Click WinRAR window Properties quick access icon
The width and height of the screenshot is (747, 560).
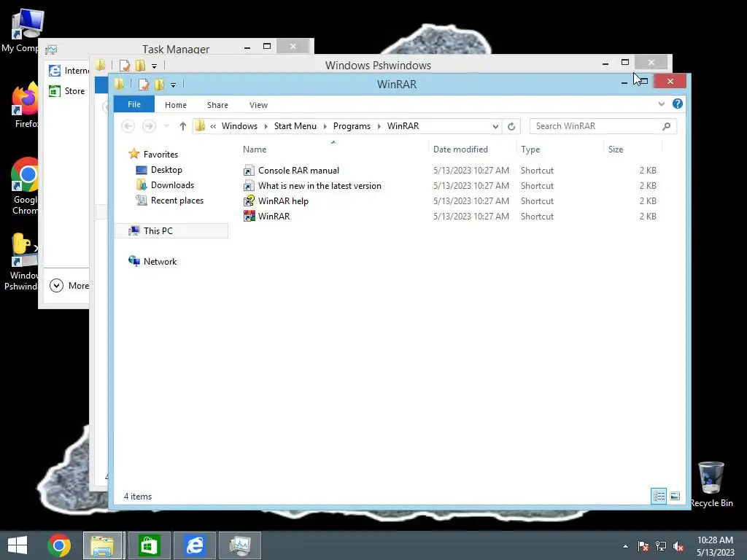click(143, 85)
